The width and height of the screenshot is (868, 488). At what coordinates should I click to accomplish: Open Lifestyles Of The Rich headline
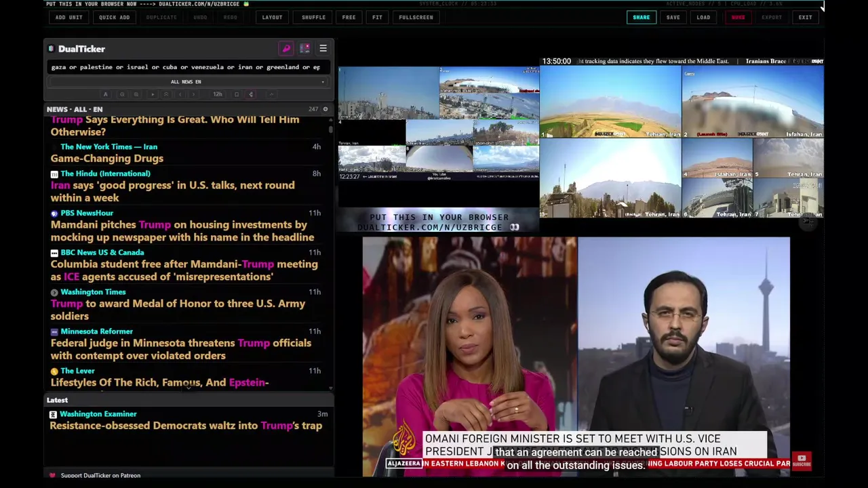(159, 382)
